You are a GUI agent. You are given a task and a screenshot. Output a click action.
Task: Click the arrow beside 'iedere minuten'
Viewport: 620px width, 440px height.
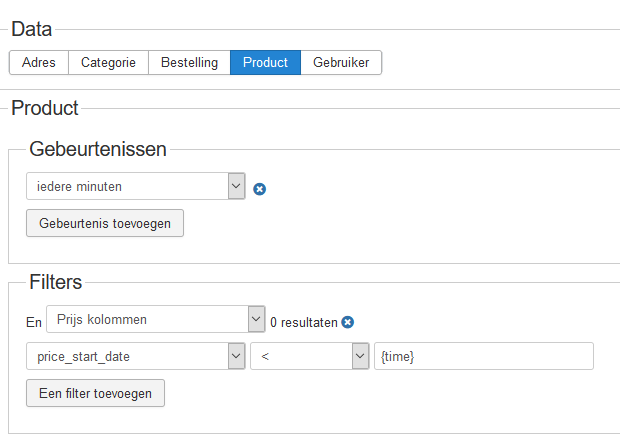[x=236, y=186]
